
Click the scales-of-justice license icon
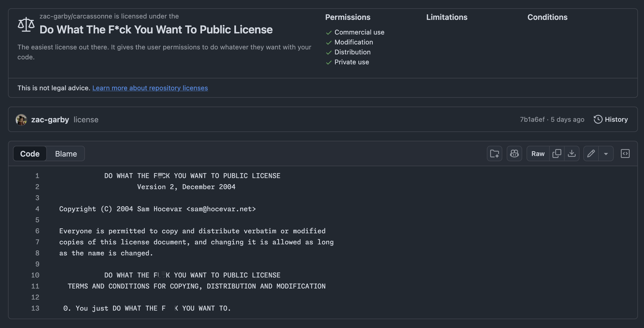click(x=26, y=25)
